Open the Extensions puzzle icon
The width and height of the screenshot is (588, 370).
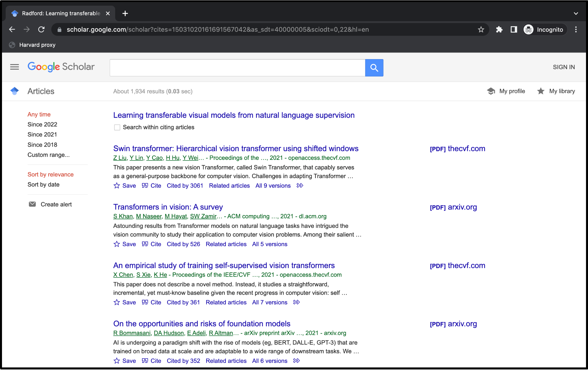click(499, 29)
